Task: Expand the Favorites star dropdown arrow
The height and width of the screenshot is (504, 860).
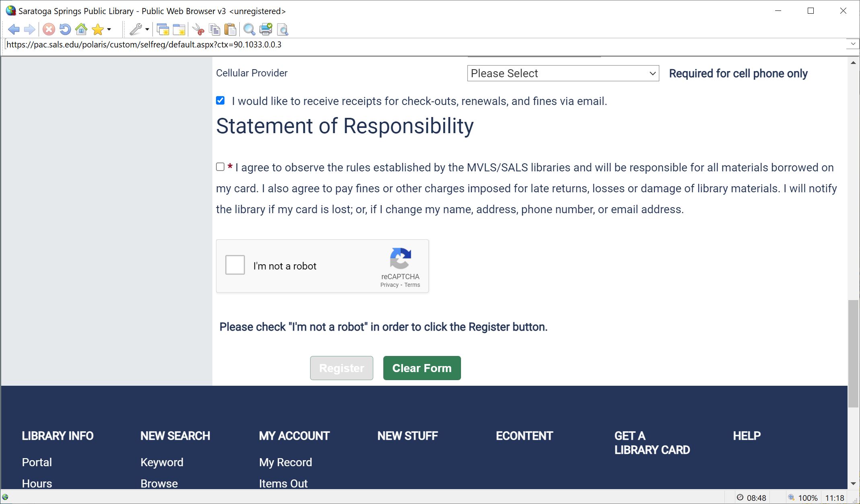Action: [109, 29]
